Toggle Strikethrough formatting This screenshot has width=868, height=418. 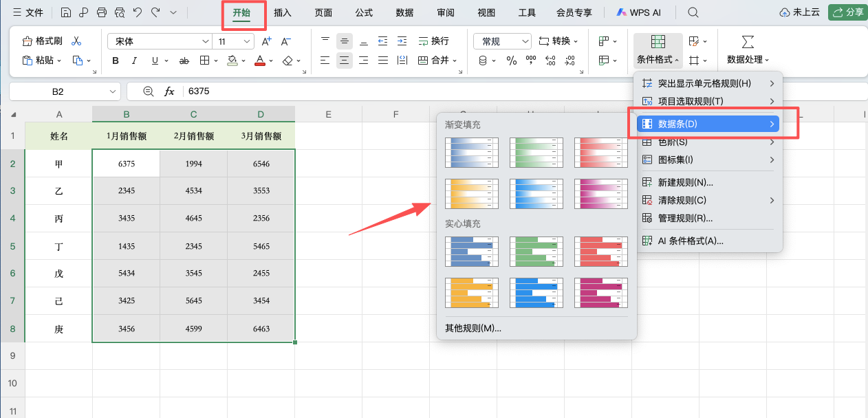point(184,60)
